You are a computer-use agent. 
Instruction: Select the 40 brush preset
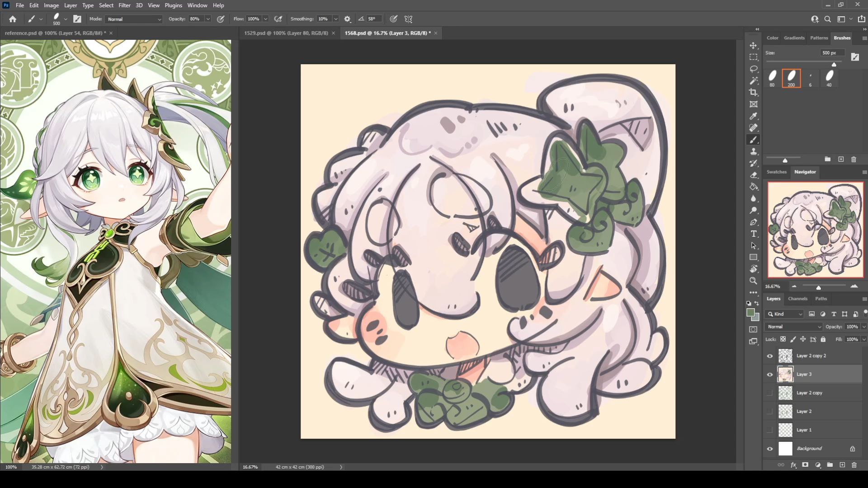(x=829, y=78)
